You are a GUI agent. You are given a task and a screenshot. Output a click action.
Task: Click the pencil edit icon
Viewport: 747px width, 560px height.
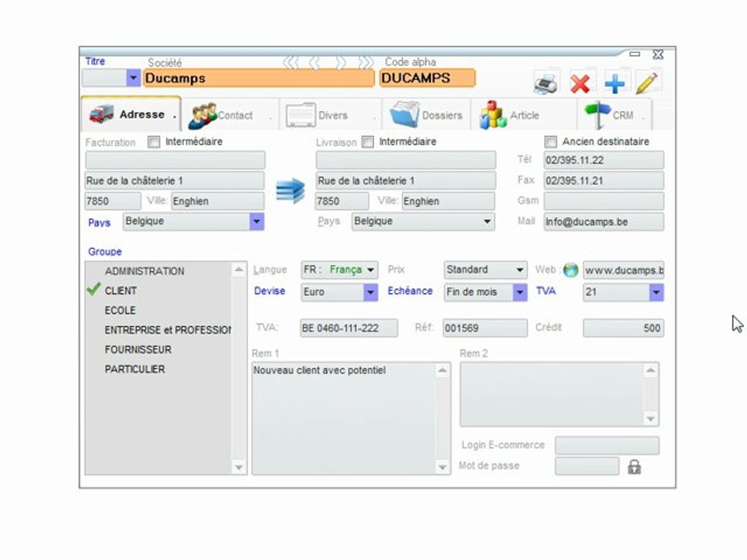(x=647, y=83)
